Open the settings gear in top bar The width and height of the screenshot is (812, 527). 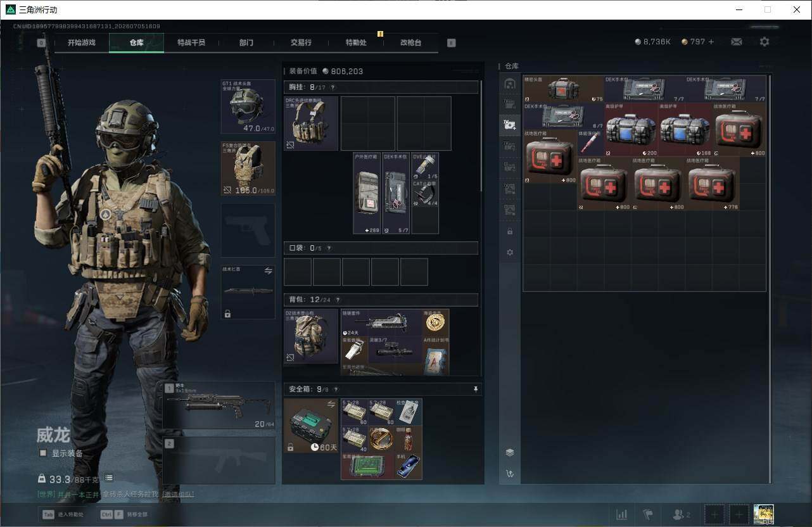click(x=764, y=42)
